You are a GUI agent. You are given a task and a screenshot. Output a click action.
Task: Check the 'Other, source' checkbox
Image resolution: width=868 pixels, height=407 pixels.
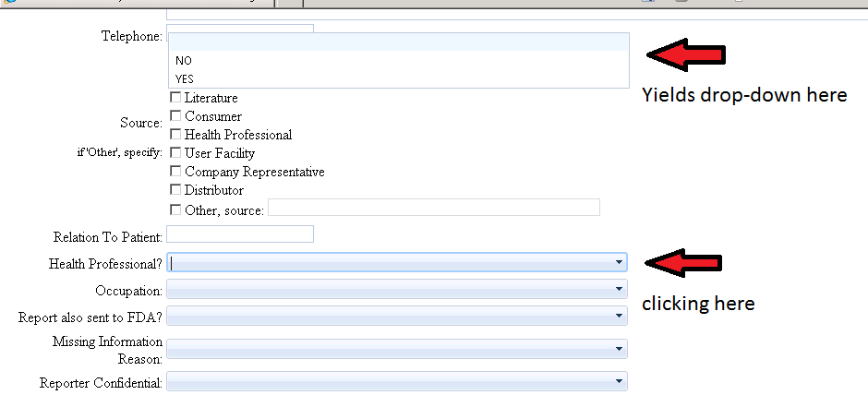click(x=175, y=209)
